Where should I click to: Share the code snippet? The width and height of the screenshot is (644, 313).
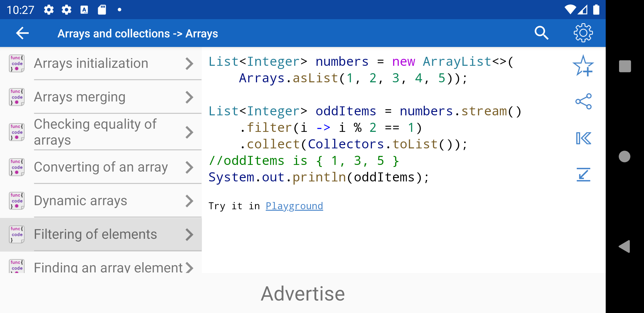click(583, 101)
